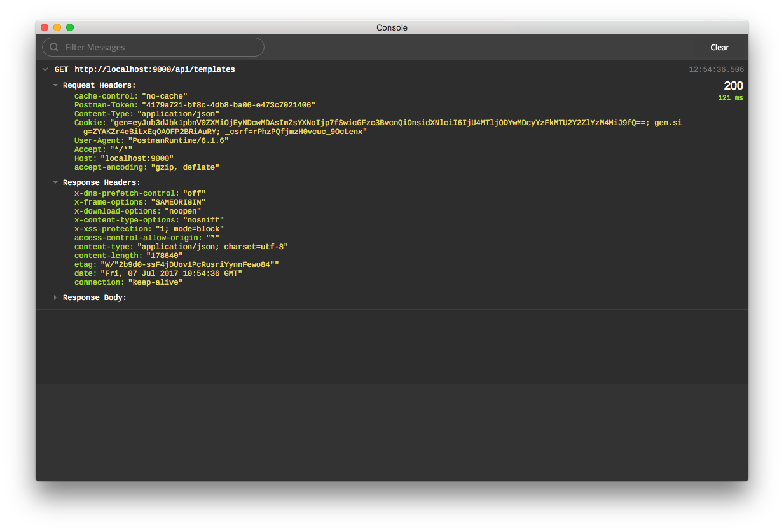The height and width of the screenshot is (532, 784).
Task: Select the content-type charset=utf-8 response row
Action: (x=181, y=247)
